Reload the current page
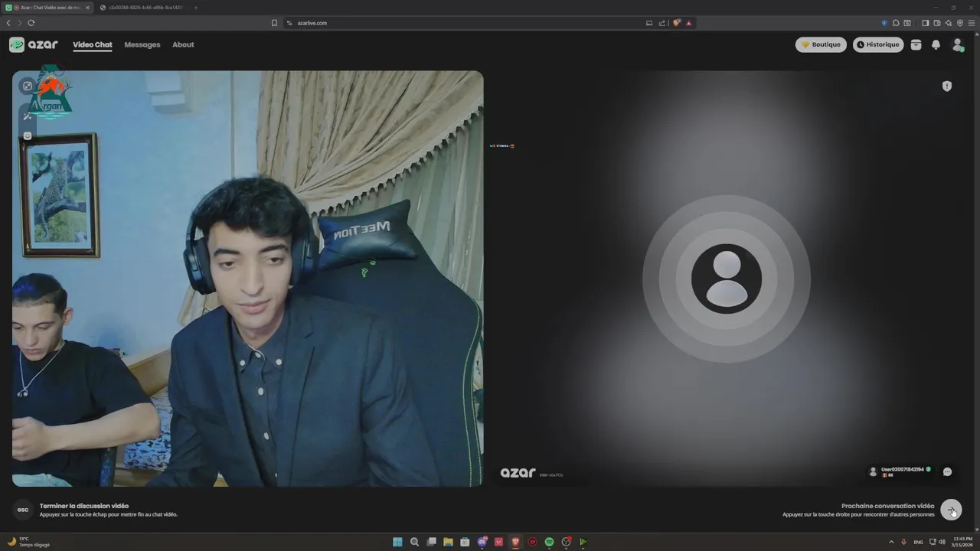Viewport: 980px width, 551px height. (31, 23)
